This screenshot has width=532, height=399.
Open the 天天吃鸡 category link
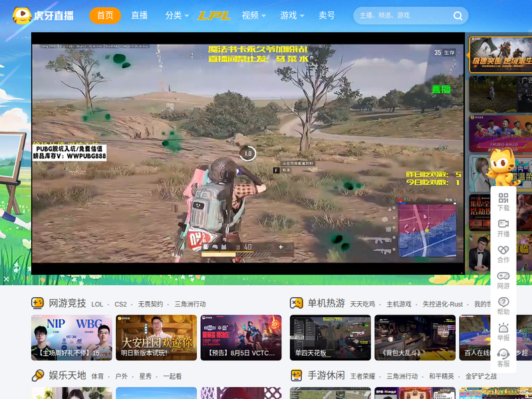(x=362, y=304)
